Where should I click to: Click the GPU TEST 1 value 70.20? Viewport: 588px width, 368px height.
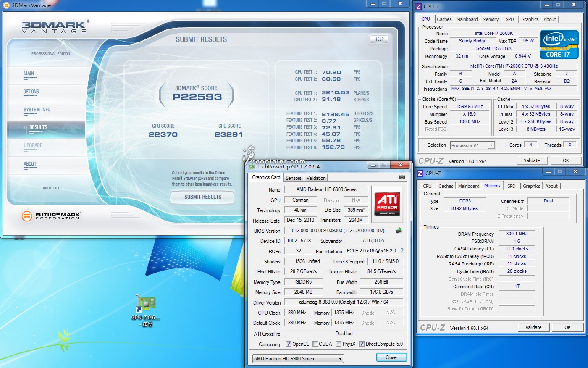coord(331,72)
